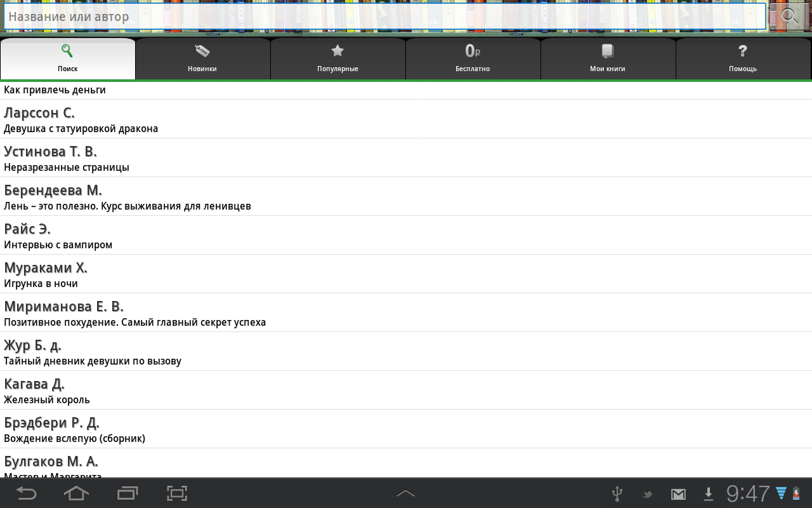Open the Помощь help tab

743,59
